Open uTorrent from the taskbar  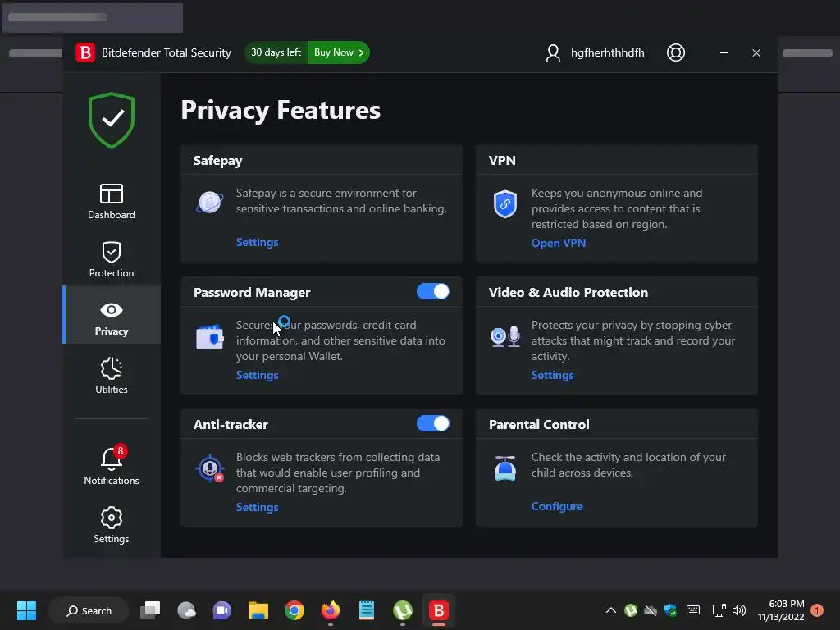coord(402,610)
